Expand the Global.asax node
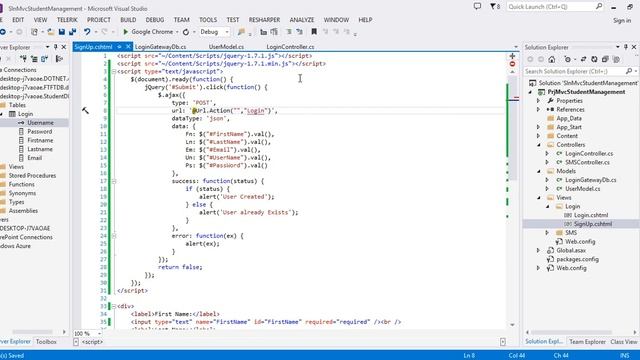640x360 pixels. pos(539,251)
